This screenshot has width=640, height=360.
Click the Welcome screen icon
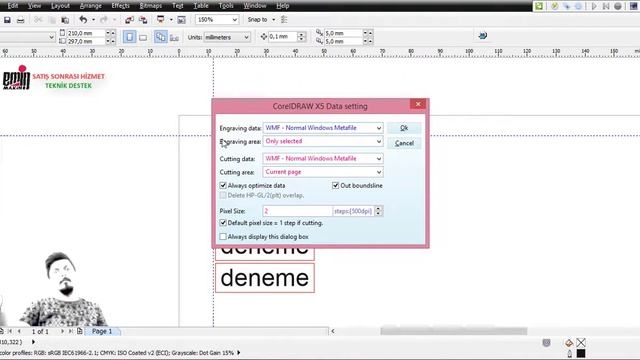[182, 20]
